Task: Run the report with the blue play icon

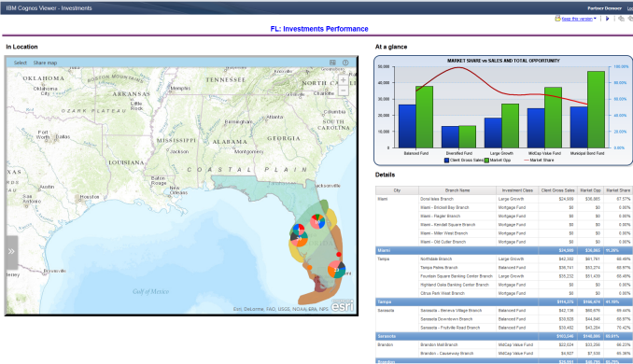Action: (607, 19)
